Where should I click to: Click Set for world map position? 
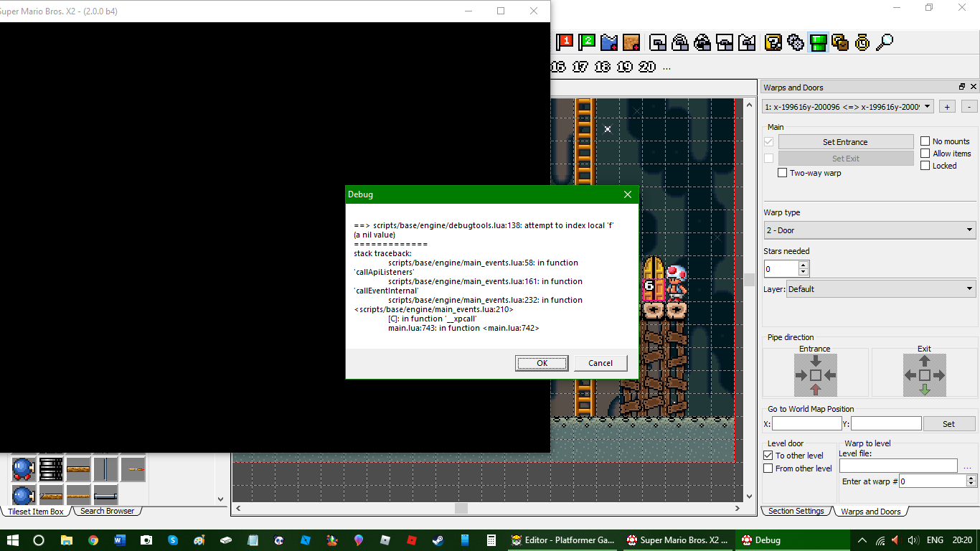tap(948, 424)
